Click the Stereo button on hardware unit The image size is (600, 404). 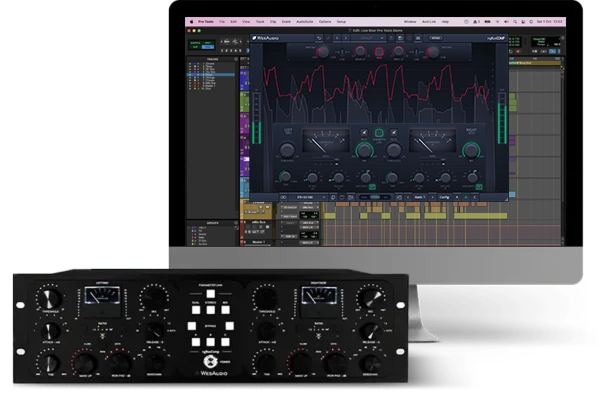pyautogui.click(x=210, y=310)
